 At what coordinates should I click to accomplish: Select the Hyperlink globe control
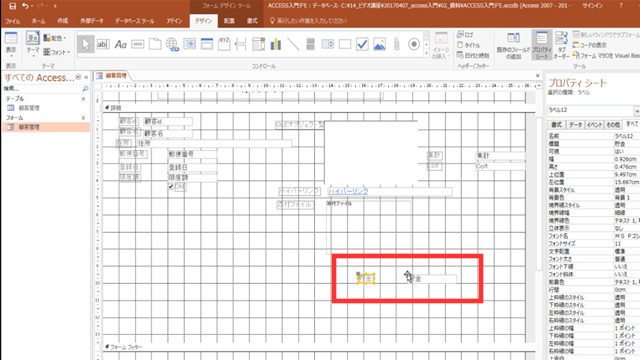click(x=172, y=44)
